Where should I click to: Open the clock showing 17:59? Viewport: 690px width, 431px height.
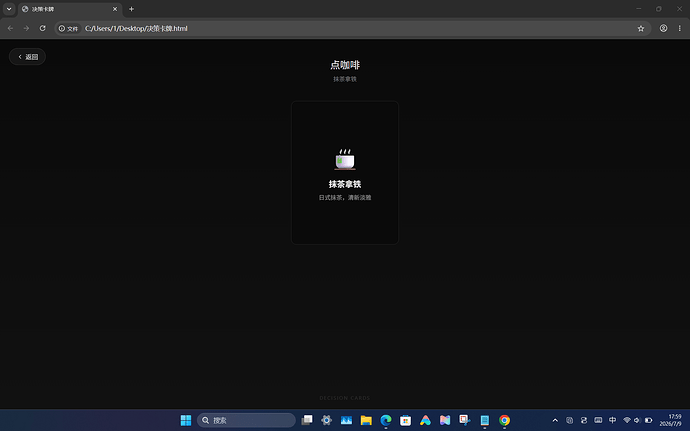point(671,420)
